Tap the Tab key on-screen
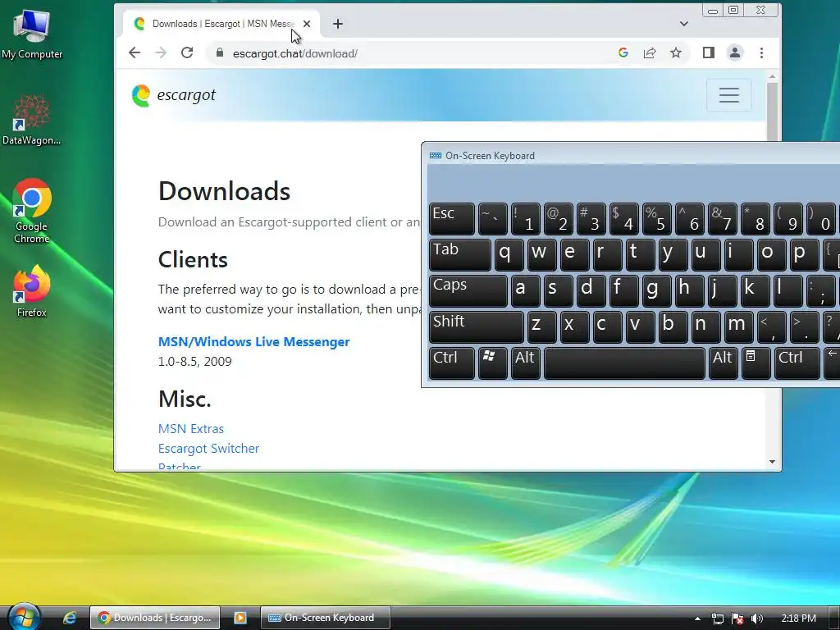This screenshot has height=630, width=840. coord(459,255)
